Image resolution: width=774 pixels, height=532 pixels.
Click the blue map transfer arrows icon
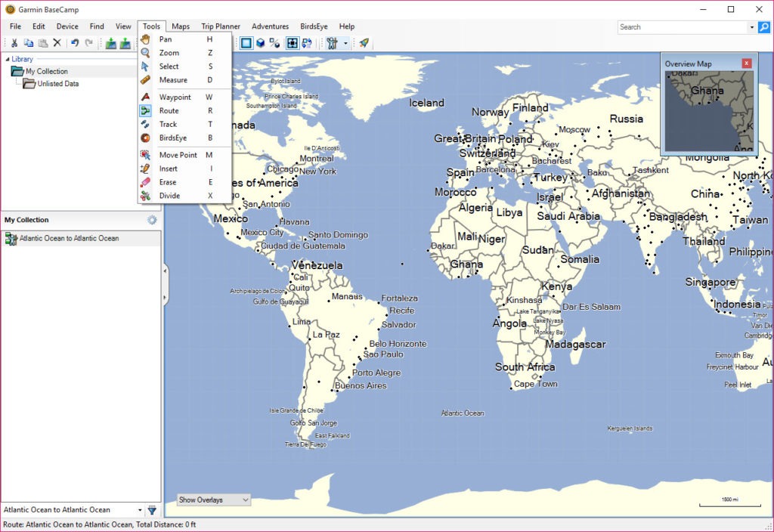tap(307, 43)
